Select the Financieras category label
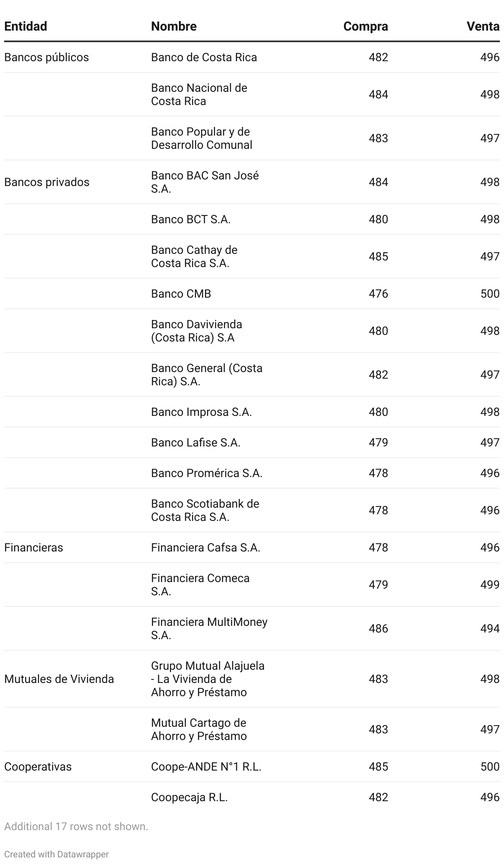The image size is (504, 864). tap(33, 547)
